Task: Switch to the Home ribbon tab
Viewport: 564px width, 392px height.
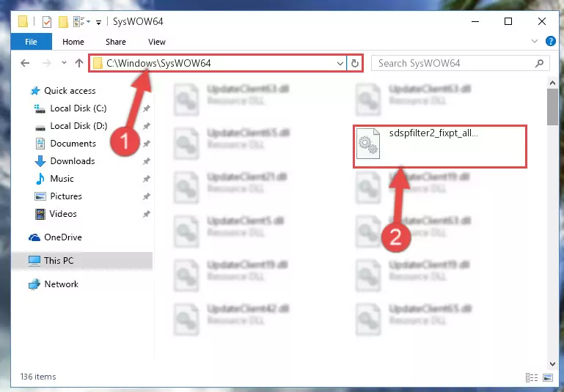Action: click(x=73, y=42)
